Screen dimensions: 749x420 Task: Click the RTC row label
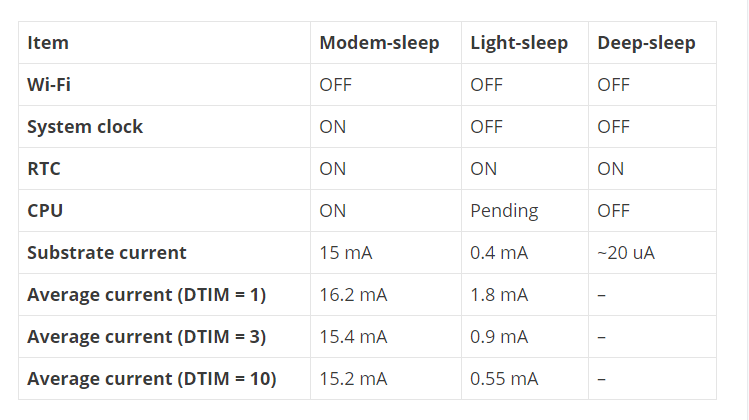[x=44, y=169]
